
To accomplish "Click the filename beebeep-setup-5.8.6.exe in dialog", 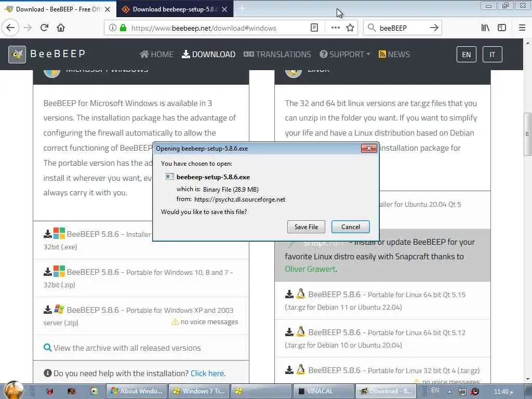I will pos(213,177).
